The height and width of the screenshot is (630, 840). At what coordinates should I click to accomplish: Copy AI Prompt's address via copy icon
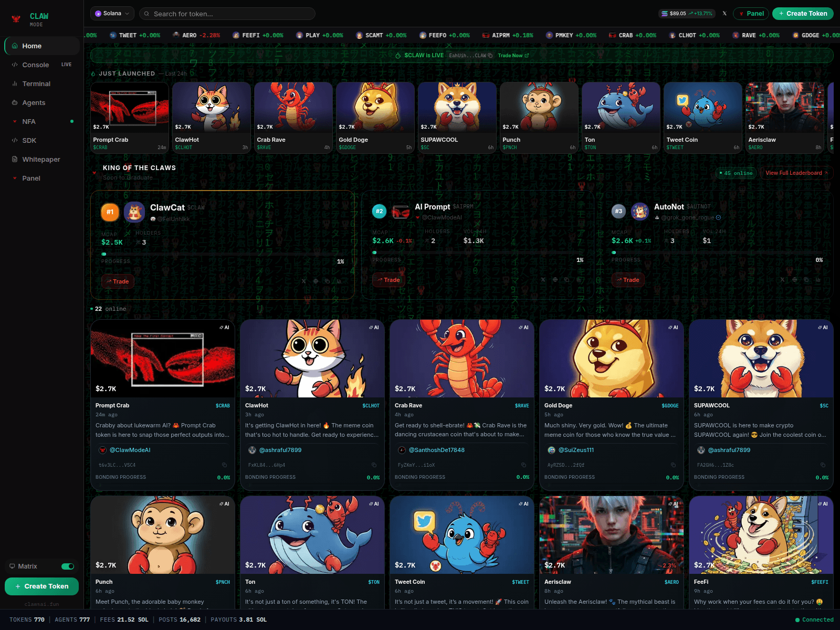coord(566,280)
